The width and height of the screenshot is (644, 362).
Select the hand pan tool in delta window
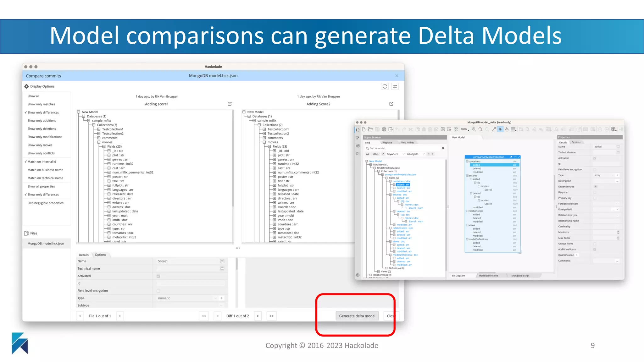click(507, 129)
